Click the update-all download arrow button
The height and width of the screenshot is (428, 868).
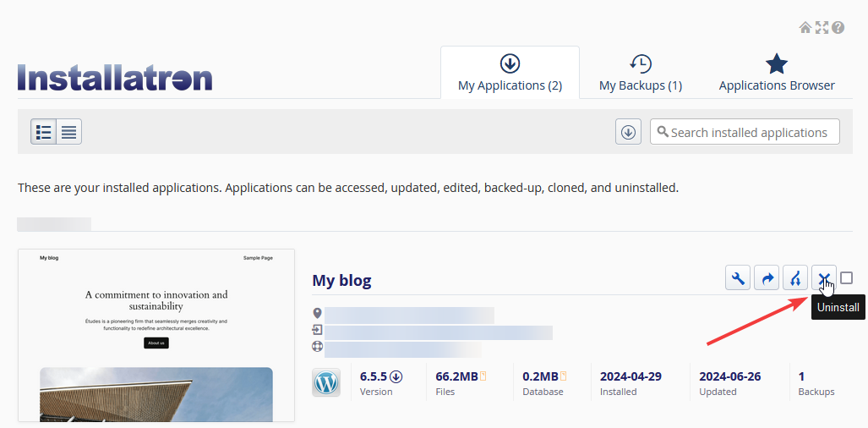pyautogui.click(x=628, y=132)
